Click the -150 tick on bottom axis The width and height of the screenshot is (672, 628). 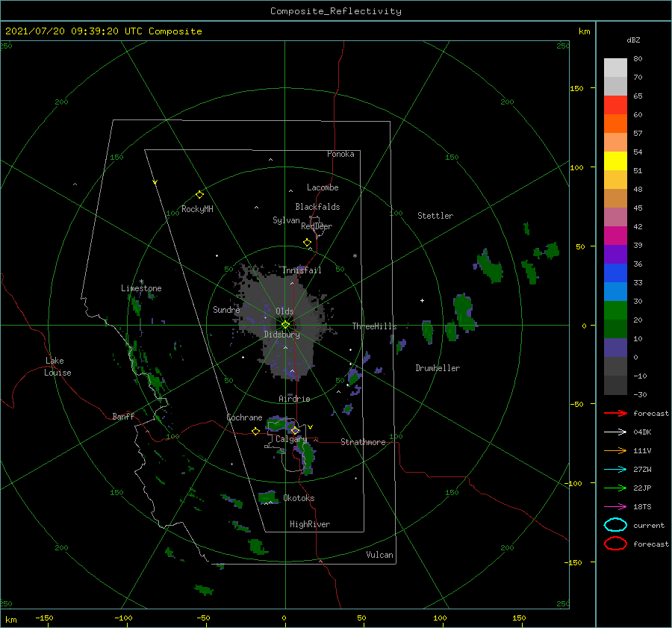coord(44,618)
